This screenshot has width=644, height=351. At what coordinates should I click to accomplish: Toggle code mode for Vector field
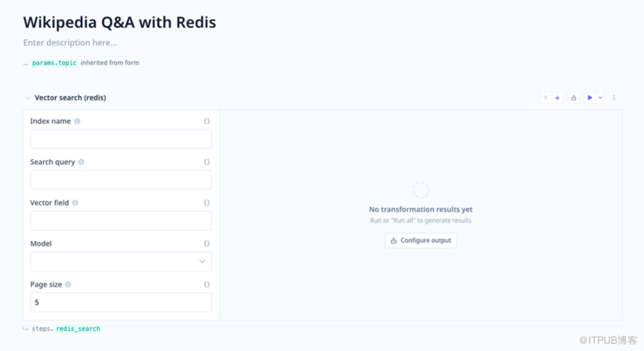(x=207, y=203)
